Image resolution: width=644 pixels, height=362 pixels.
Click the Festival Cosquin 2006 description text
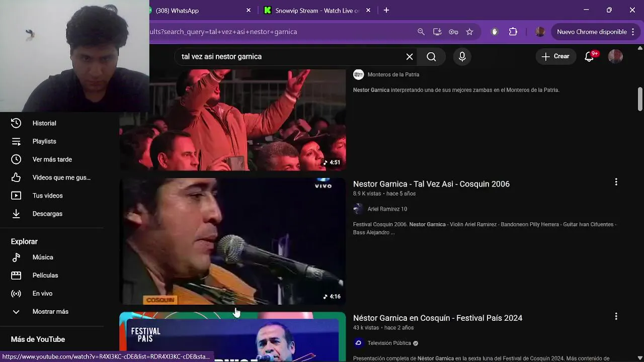(x=485, y=228)
